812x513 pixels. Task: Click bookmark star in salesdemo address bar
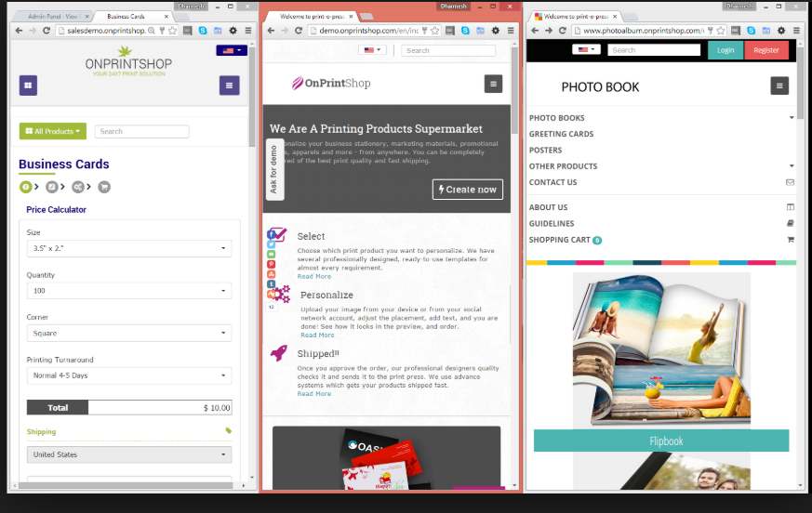tap(172, 31)
